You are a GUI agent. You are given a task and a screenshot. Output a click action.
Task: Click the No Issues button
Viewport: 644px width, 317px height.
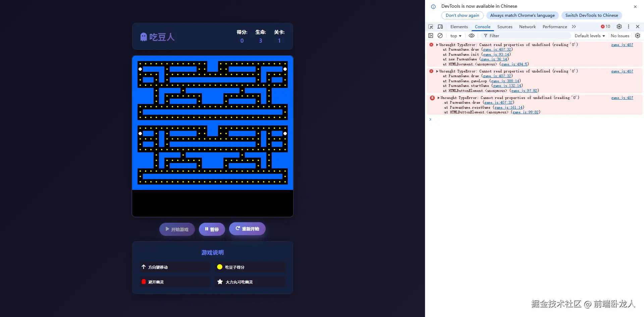[620, 36]
